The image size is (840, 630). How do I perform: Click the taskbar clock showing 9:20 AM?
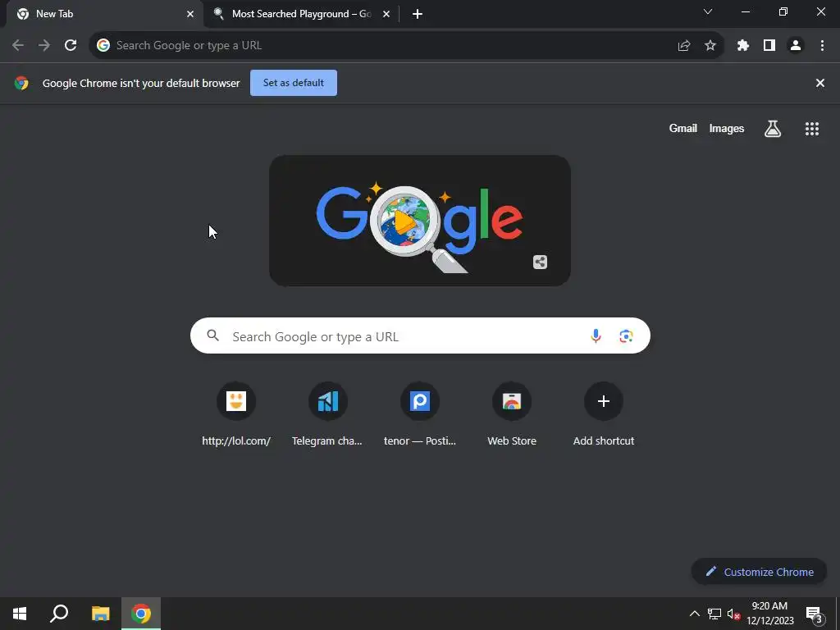pyautogui.click(x=769, y=614)
